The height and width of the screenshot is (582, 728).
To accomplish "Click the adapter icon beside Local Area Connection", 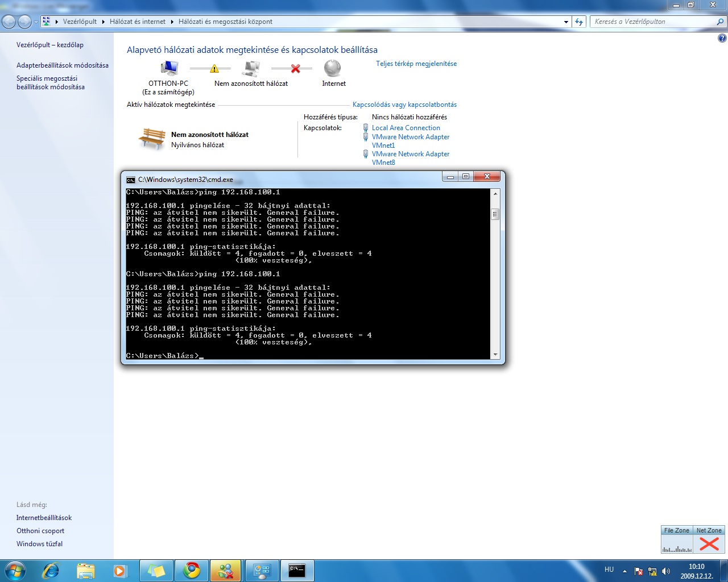I will point(366,128).
